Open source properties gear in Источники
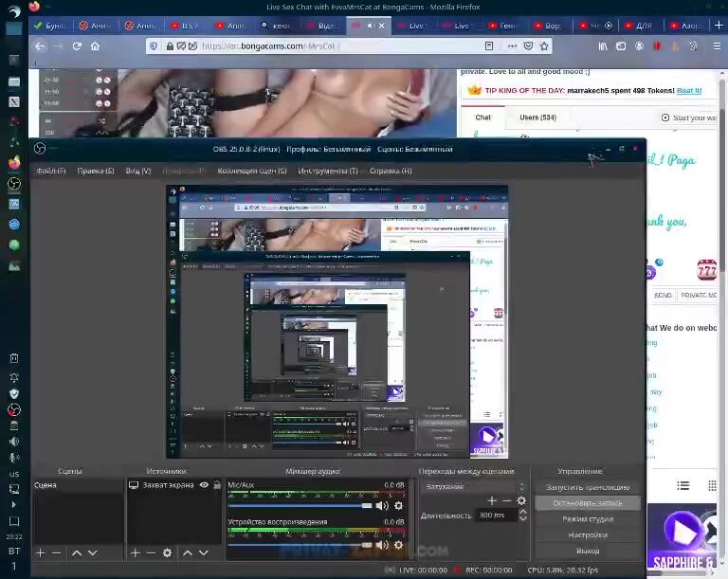Image resolution: width=728 pixels, height=579 pixels. [x=167, y=552]
